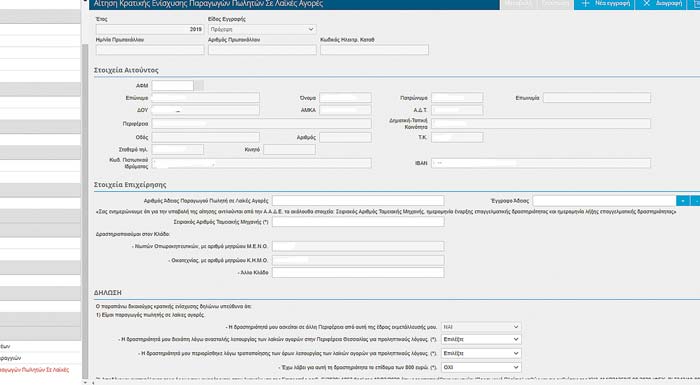The width and height of the screenshot is (700, 385).
Task: Open the Επιλέξτε dropdown for restricted activity
Action: [x=481, y=353]
